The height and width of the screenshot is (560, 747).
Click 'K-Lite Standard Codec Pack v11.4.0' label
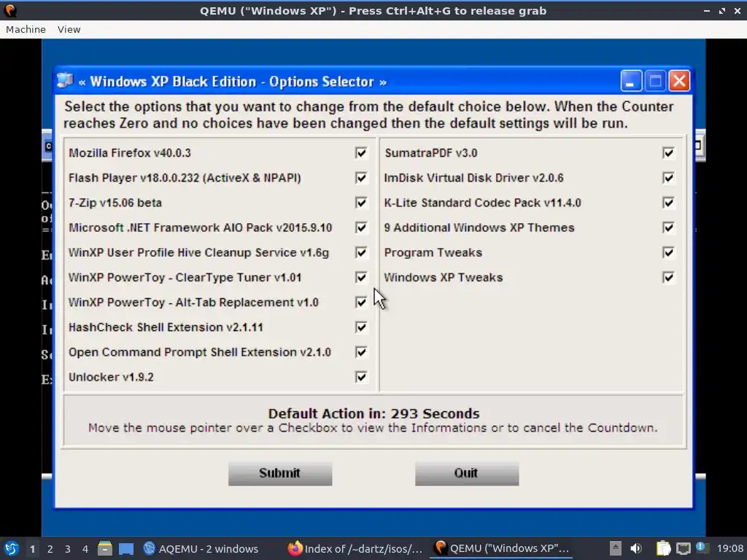pos(483,203)
